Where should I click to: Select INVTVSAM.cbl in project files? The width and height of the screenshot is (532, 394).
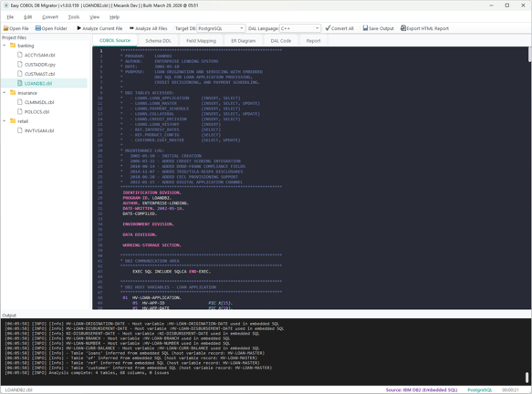click(x=39, y=131)
